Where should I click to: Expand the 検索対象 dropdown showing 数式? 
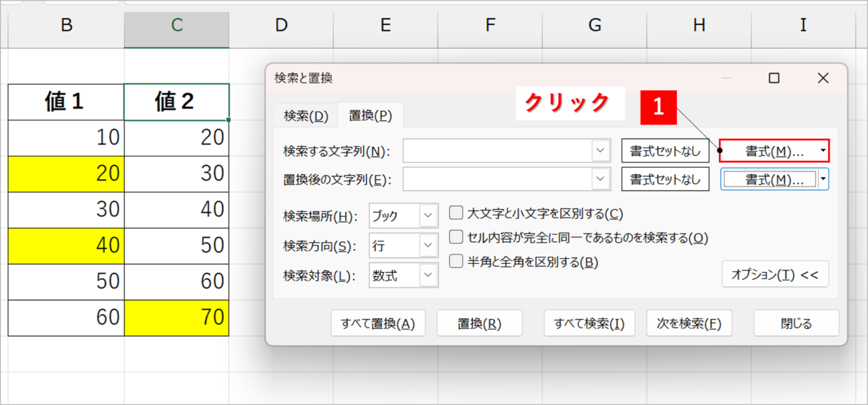click(x=403, y=276)
